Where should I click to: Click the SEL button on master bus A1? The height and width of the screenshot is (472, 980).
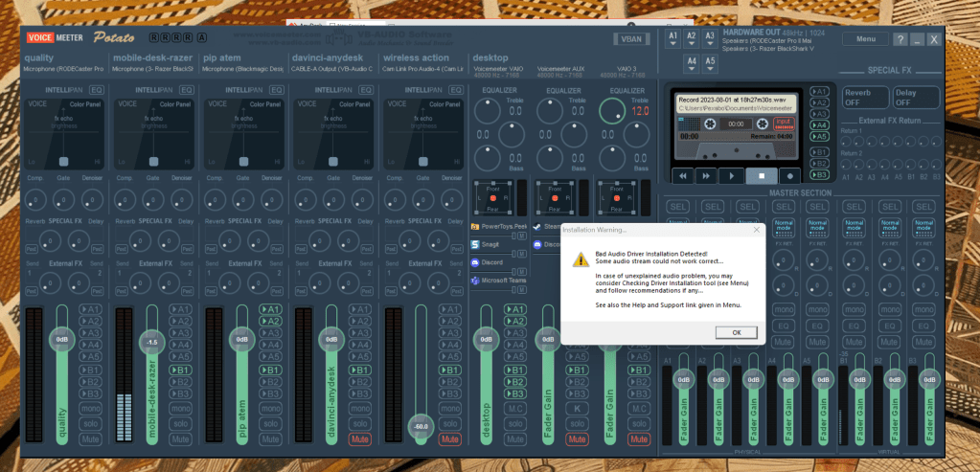[x=676, y=207]
